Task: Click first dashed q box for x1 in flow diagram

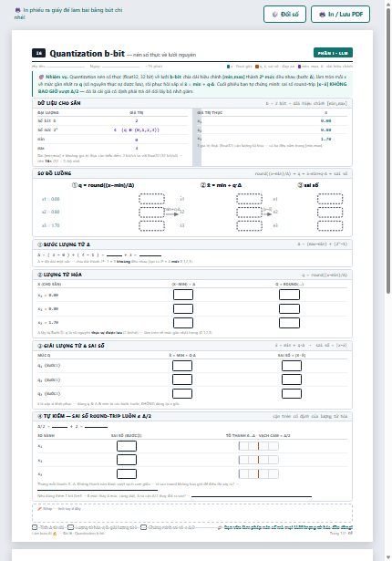Action: point(151,199)
